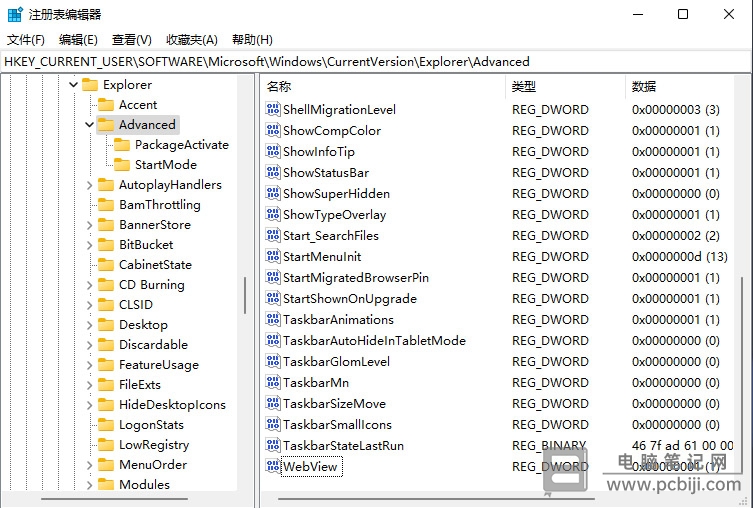Click the PackageActivate folder icon
The width and height of the screenshot is (753, 508).
click(x=121, y=145)
